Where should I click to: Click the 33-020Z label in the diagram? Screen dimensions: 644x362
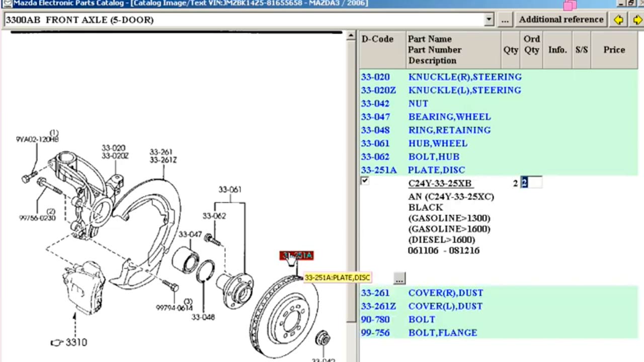tap(115, 156)
